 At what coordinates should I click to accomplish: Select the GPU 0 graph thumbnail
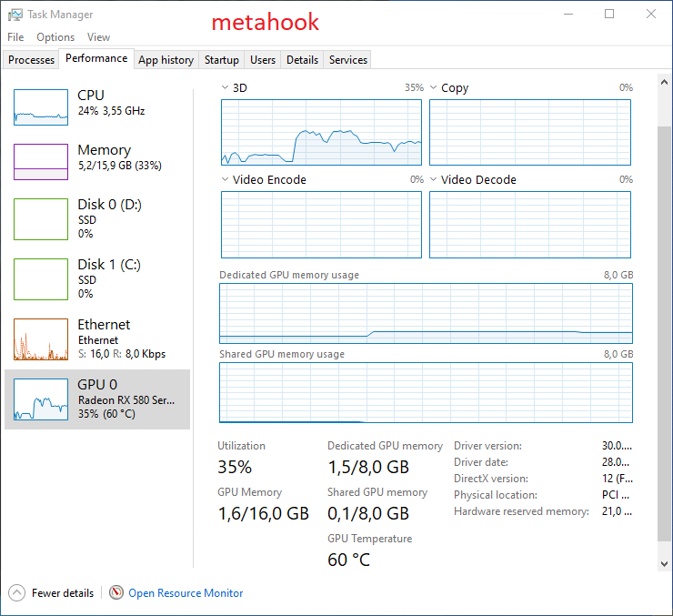coord(41,399)
